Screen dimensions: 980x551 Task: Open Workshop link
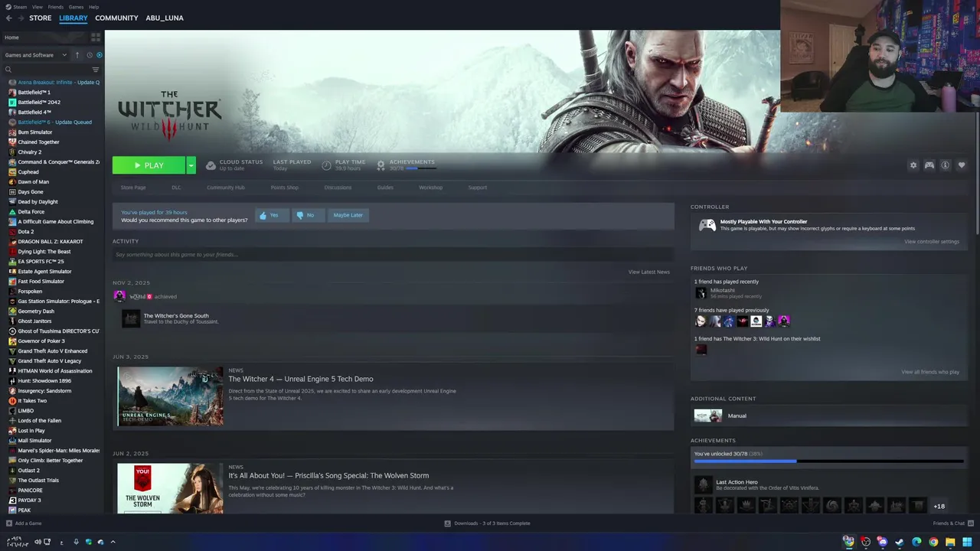(430, 187)
